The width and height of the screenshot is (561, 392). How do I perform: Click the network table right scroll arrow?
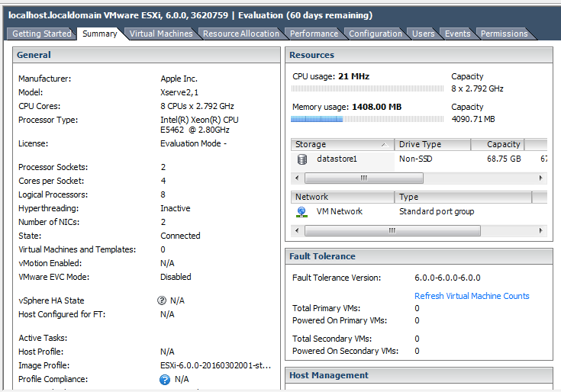pos(540,231)
